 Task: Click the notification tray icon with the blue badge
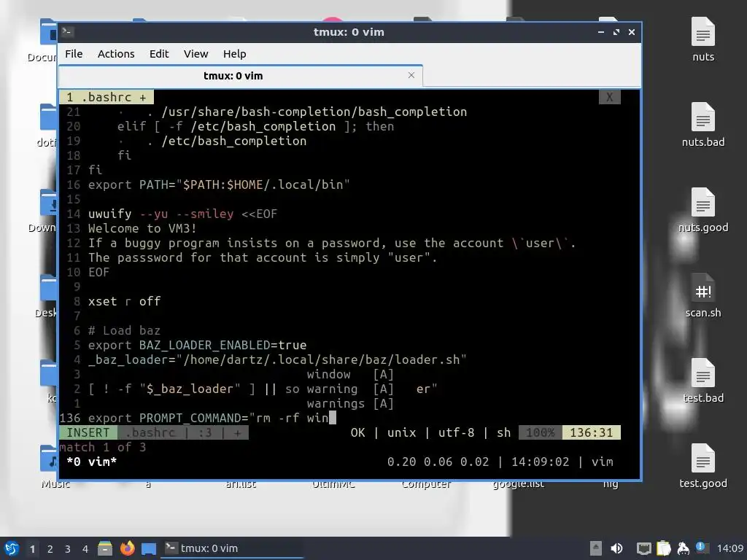pos(703,548)
